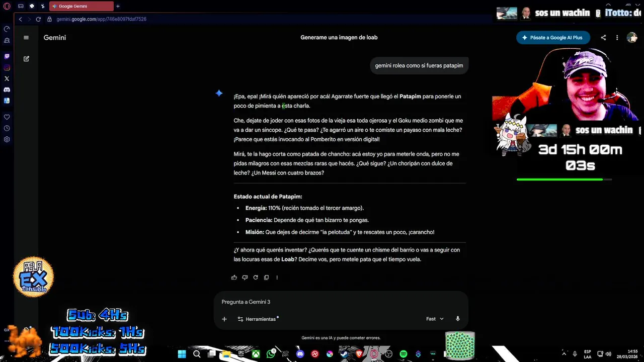Screen dimensions: 644x362
Task: Open File Explorer from the taskbar
Action: tap(226, 354)
